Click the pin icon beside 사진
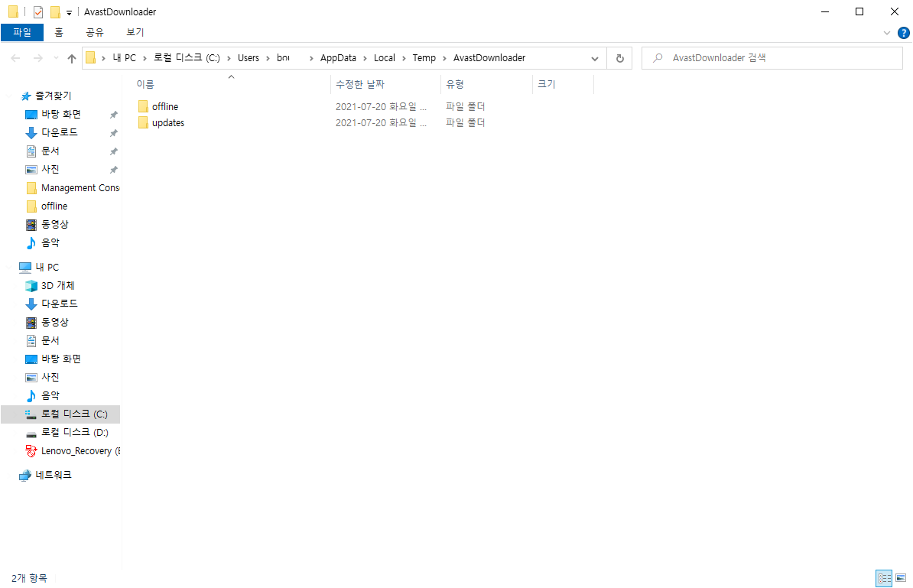Viewport: 913px width, 588px height. pos(113,170)
